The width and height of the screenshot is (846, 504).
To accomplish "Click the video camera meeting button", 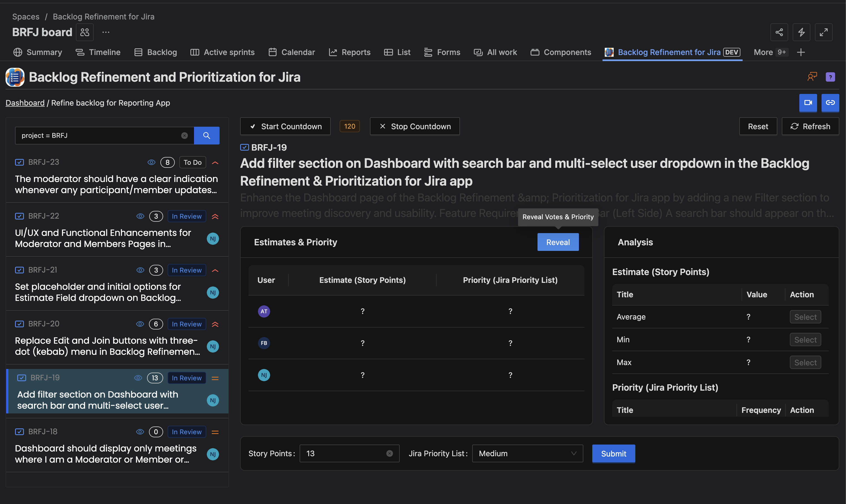I will tap(808, 103).
